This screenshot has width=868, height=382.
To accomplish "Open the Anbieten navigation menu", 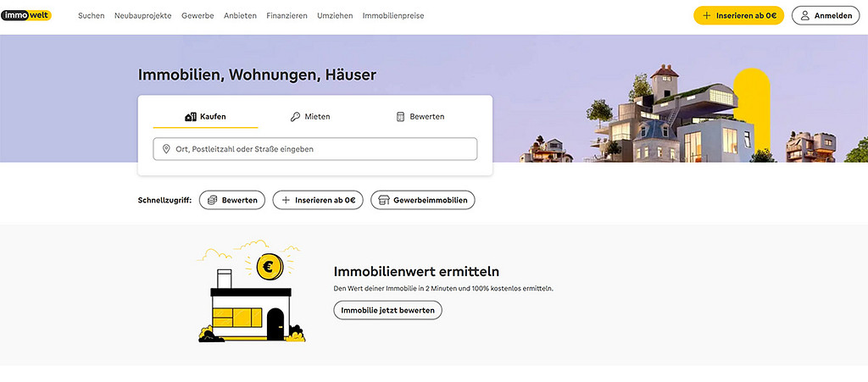I will pos(240,16).
